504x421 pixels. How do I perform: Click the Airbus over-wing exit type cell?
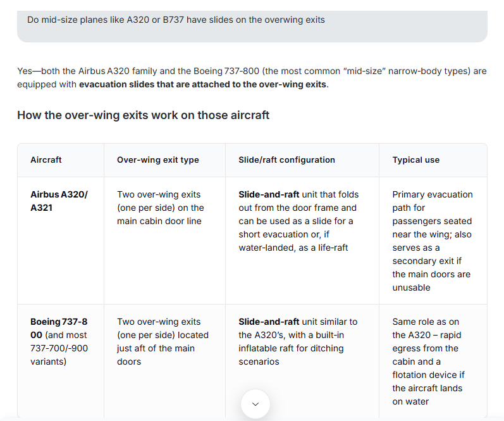point(161,208)
